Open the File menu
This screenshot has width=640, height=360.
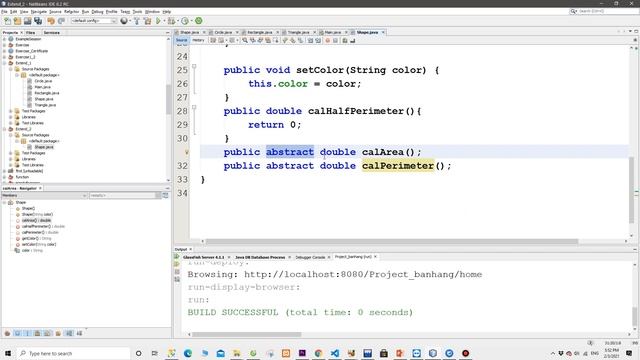(x=4, y=12)
